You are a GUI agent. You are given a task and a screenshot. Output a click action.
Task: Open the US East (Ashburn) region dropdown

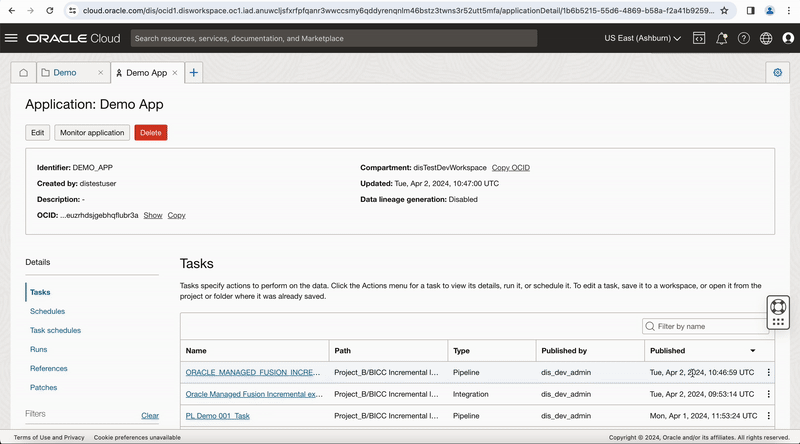click(x=642, y=38)
